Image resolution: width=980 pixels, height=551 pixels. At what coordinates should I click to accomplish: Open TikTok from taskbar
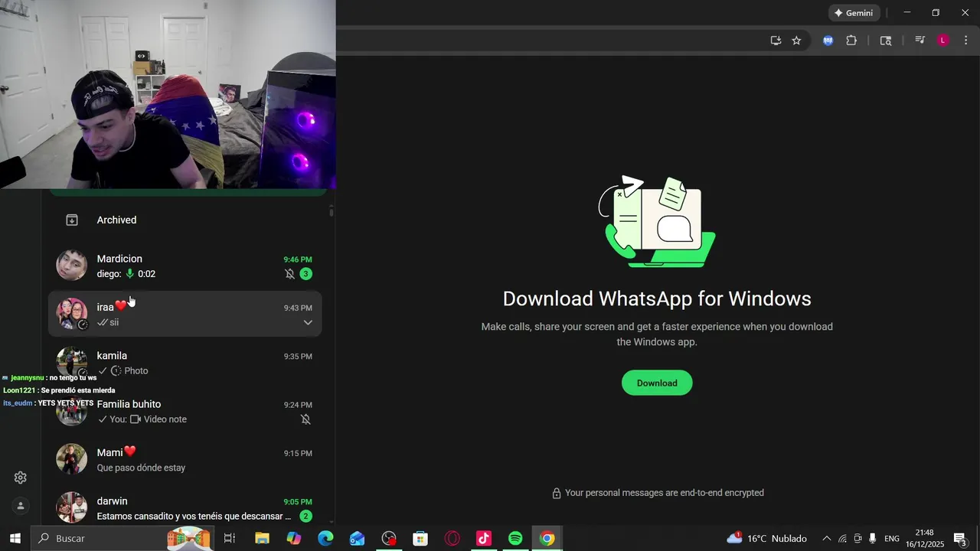tap(484, 539)
